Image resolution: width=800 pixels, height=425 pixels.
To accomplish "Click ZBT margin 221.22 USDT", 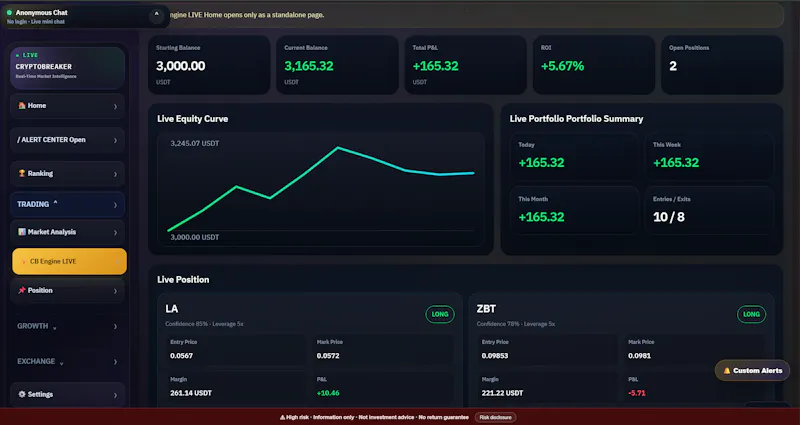I will [x=503, y=393].
